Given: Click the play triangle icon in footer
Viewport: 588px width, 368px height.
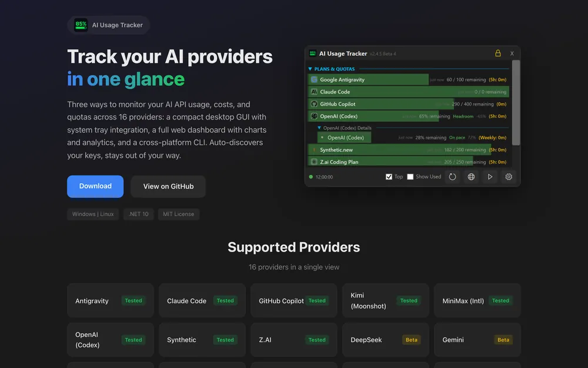Looking at the screenshot, I should point(490,177).
